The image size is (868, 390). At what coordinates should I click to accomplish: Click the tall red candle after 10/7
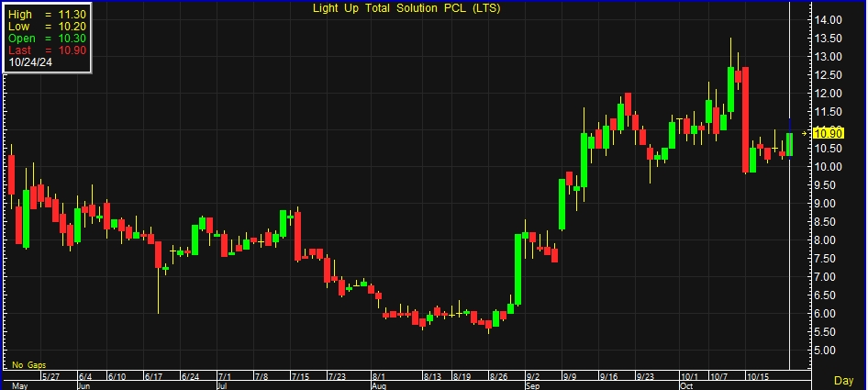coord(746,119)
